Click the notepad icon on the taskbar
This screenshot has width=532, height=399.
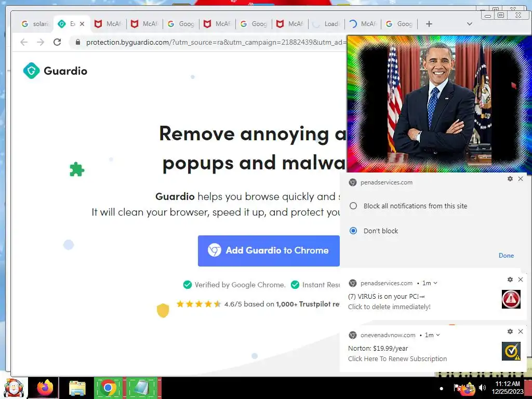pos(142,388)
